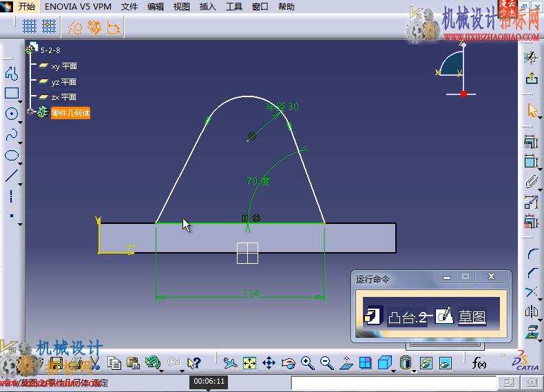The width and height of the screenshot is (544, 392).
Task: Click the Paste icon in bottom toolbar
Action: coord(133,363)
